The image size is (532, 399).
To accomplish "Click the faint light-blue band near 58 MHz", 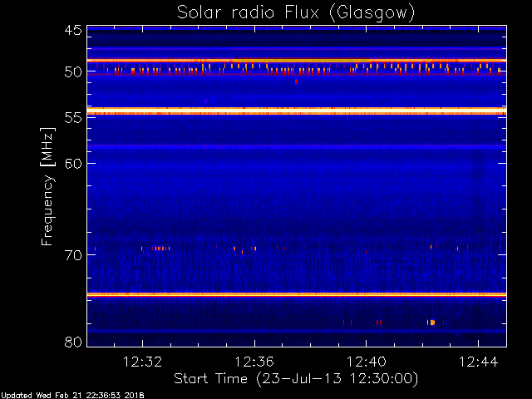I will (295, 146).
